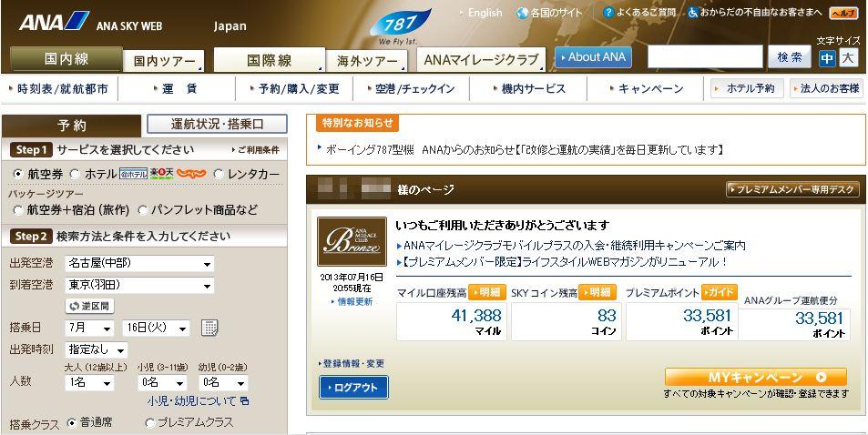This screenshot has width=868, height=435.
Task: Select the レンタカー radio option
Action: (219, 174)
